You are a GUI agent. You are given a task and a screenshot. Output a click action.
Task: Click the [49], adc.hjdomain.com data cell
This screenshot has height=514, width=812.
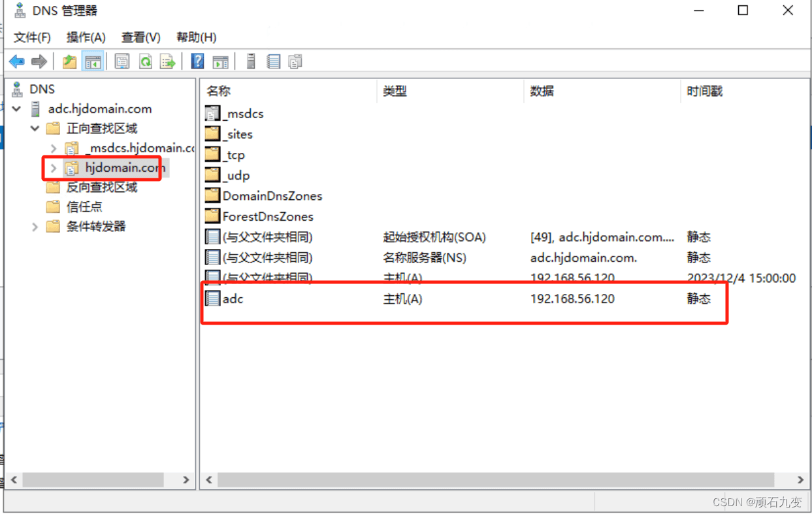pyautogui.click(x=602, y=237)
